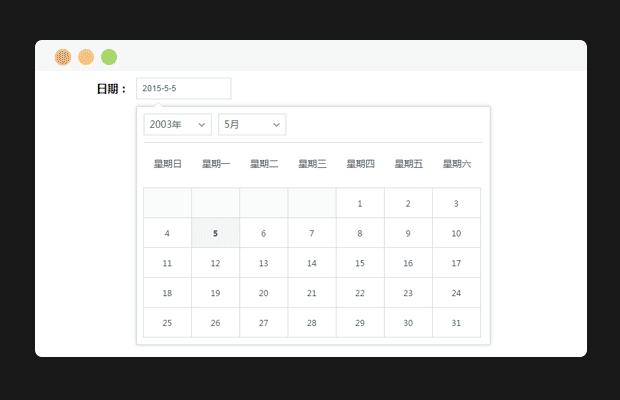Pick day 11 in the calendar
The width and height of the screenshot is (620, 400).
point(167,263)
